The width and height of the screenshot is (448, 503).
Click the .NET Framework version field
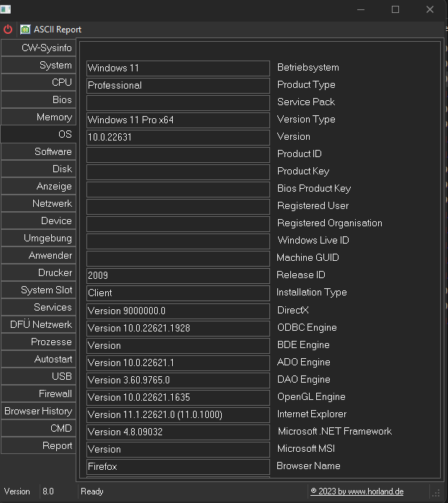coord(178,432)
